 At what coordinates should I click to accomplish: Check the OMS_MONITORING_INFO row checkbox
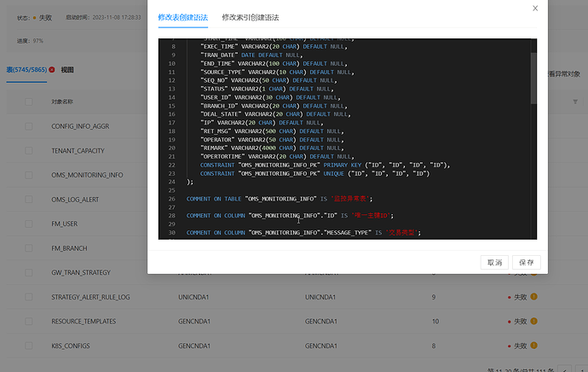tap(28, 175)
